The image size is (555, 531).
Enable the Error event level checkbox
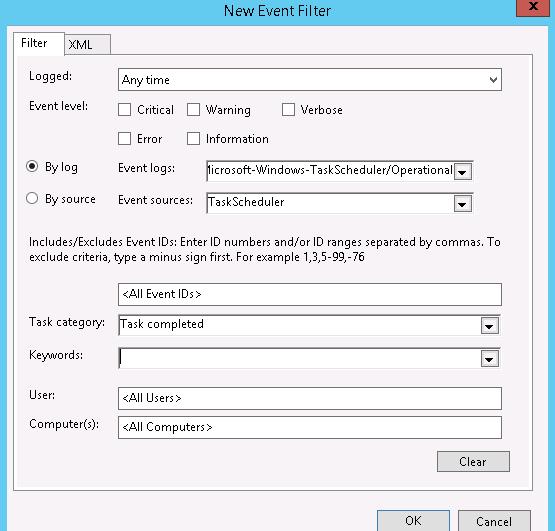(124, 139)
